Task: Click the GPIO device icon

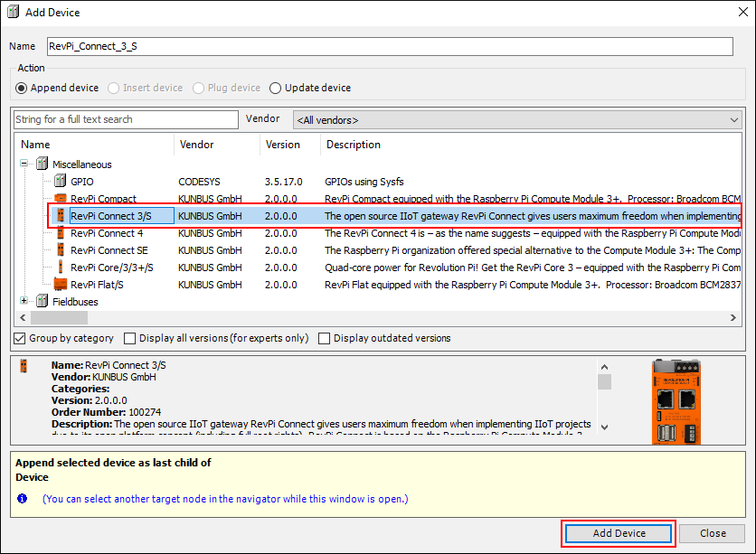Action: coord(61,181)
